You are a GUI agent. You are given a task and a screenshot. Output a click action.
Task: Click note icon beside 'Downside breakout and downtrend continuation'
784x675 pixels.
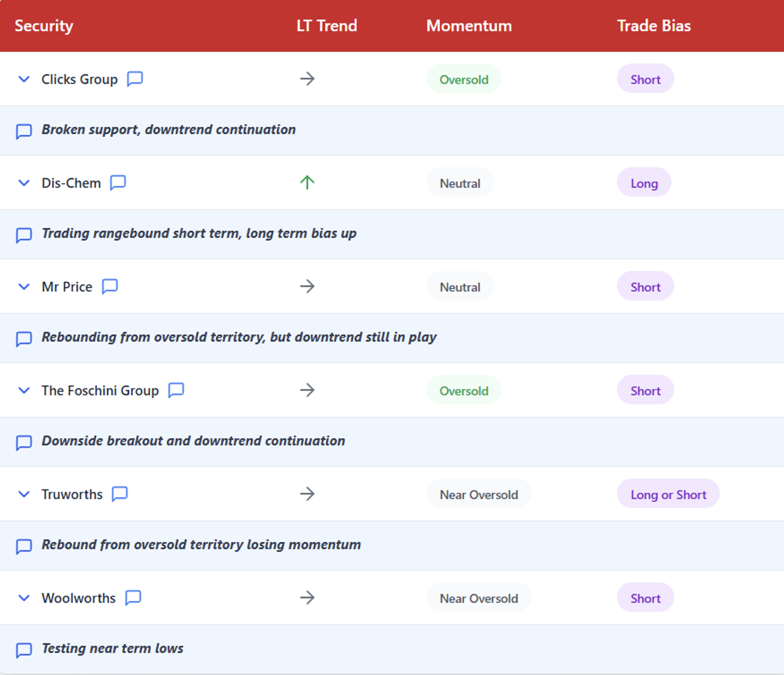click(24, 442)
